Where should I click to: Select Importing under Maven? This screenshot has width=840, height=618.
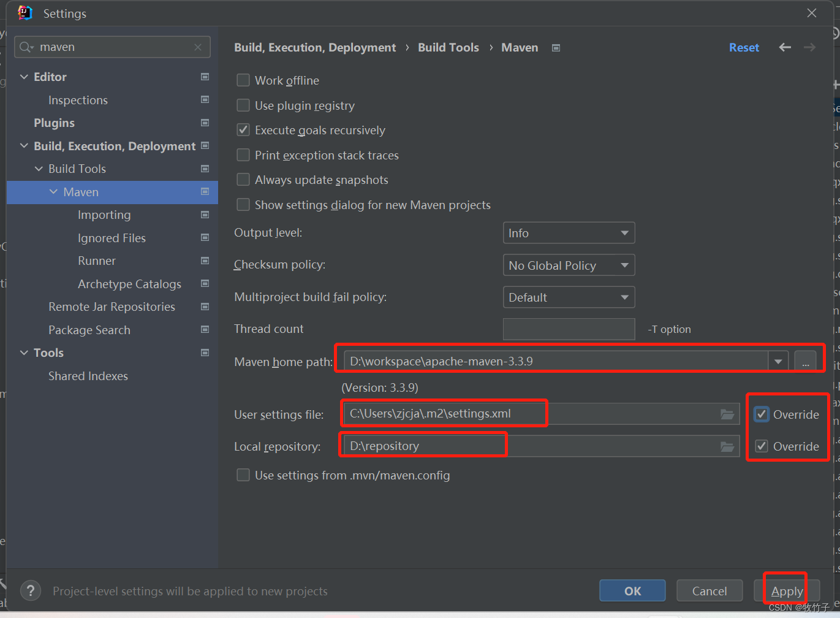104,215
